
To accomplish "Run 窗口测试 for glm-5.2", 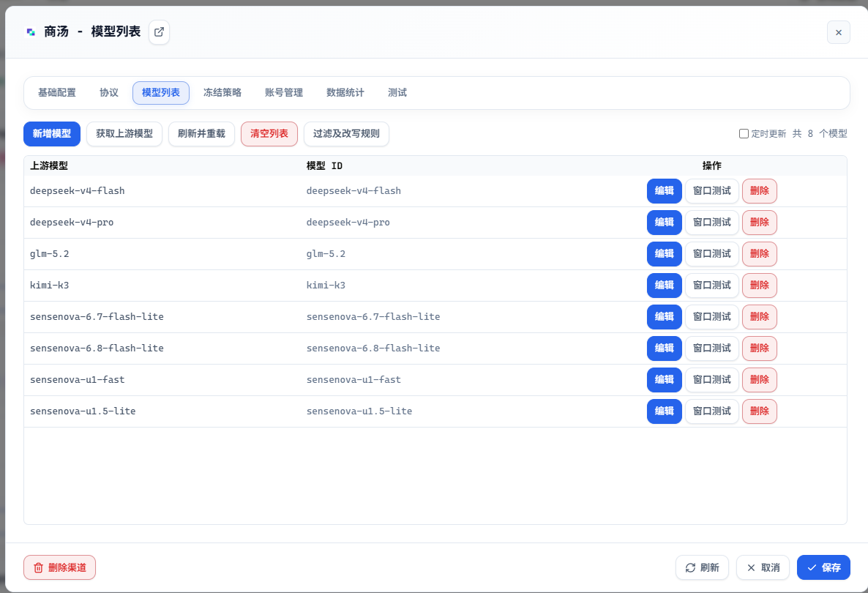I will 712,254.
